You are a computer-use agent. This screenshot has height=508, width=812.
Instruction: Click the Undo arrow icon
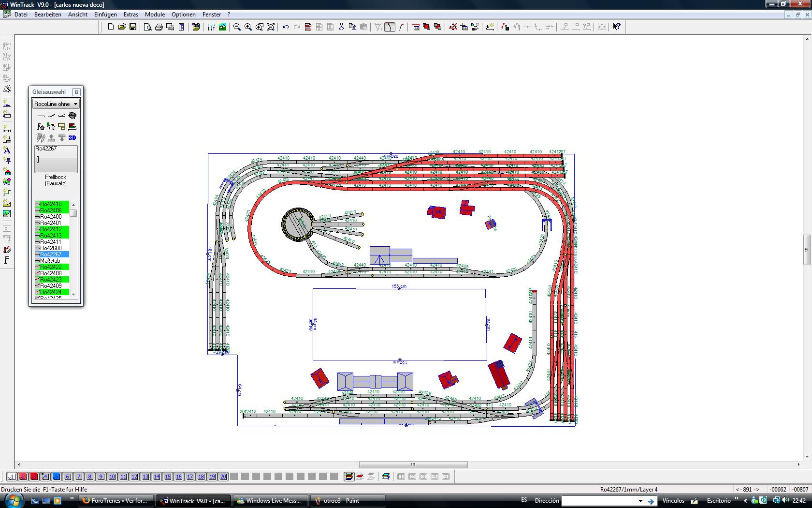286,27
